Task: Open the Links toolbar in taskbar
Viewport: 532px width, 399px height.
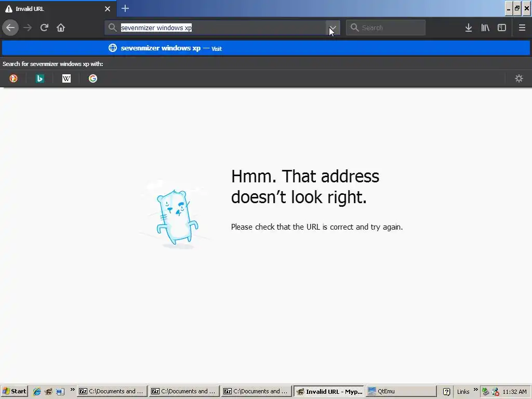Action: (463, 392)
